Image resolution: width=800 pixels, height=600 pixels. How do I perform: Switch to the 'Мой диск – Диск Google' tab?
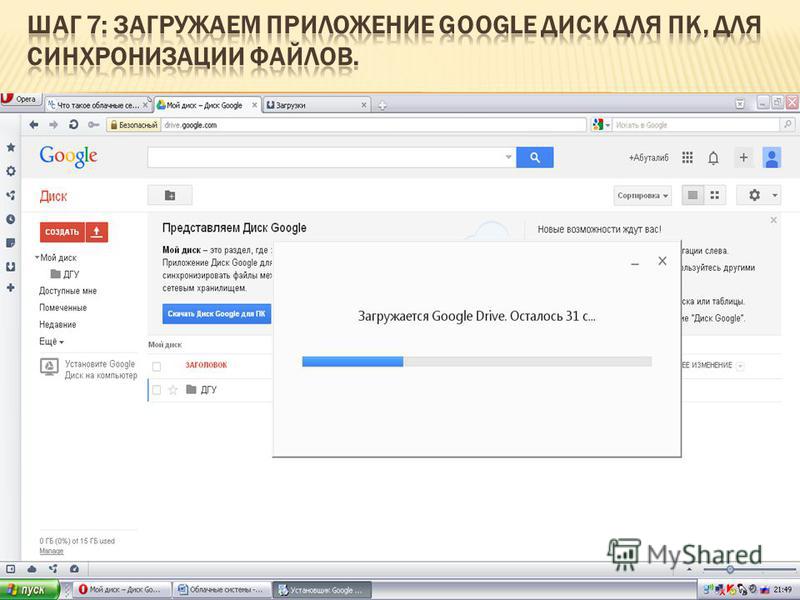click(207, 105)
